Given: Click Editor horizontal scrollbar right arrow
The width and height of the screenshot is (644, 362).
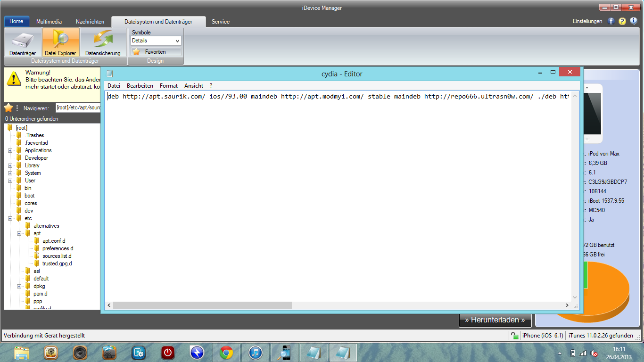Looking at the screenshot, I should tap(568, 305).
